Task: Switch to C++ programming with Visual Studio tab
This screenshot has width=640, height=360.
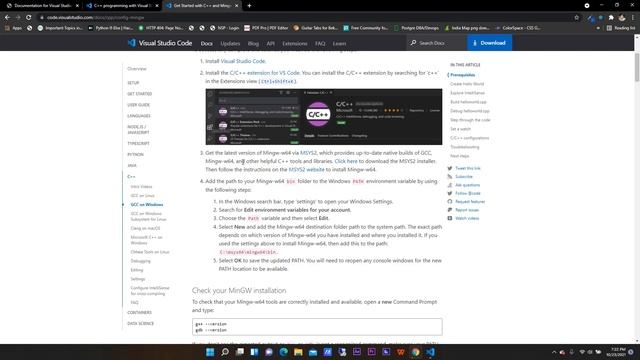Action: coord(122,6)
